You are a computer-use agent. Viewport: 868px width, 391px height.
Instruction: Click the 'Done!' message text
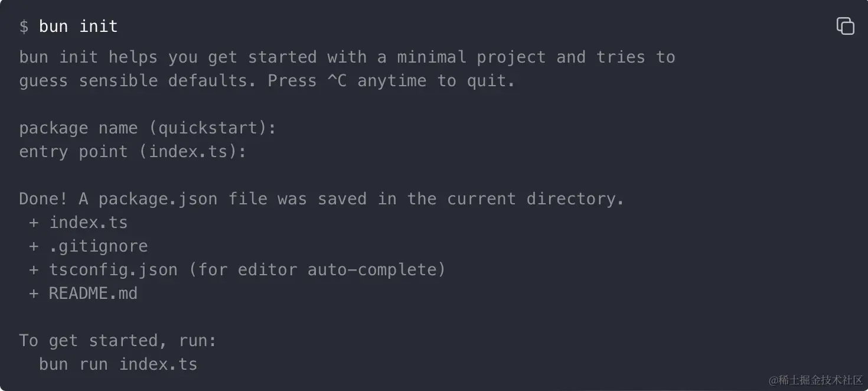[44, 199]
